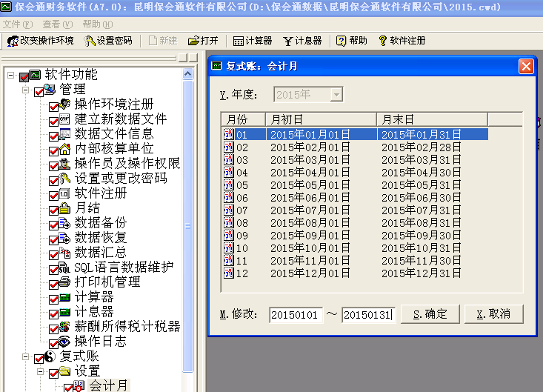Toggle checkbox beside 管理 node
543x392 pixels.
[x=39, y=92]
